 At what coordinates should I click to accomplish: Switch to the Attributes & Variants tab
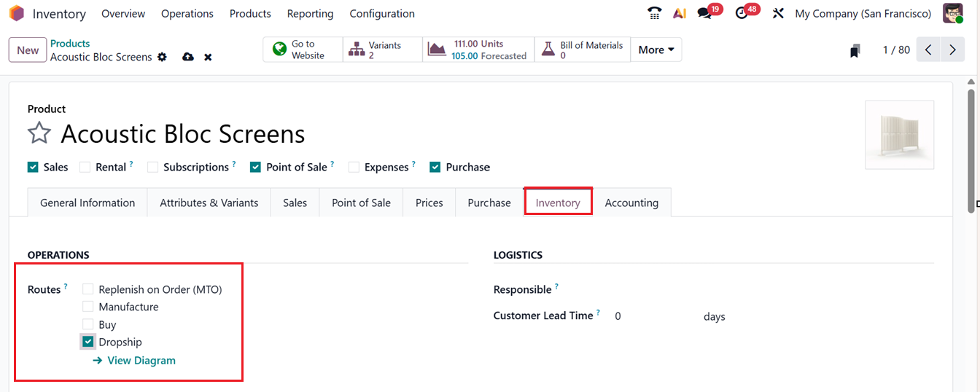(x=209, y=203)
